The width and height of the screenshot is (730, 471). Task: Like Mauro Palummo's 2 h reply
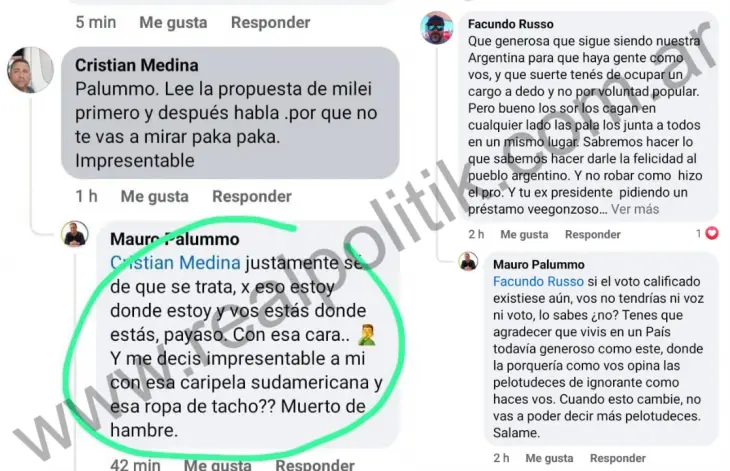[x=549, y=458]
